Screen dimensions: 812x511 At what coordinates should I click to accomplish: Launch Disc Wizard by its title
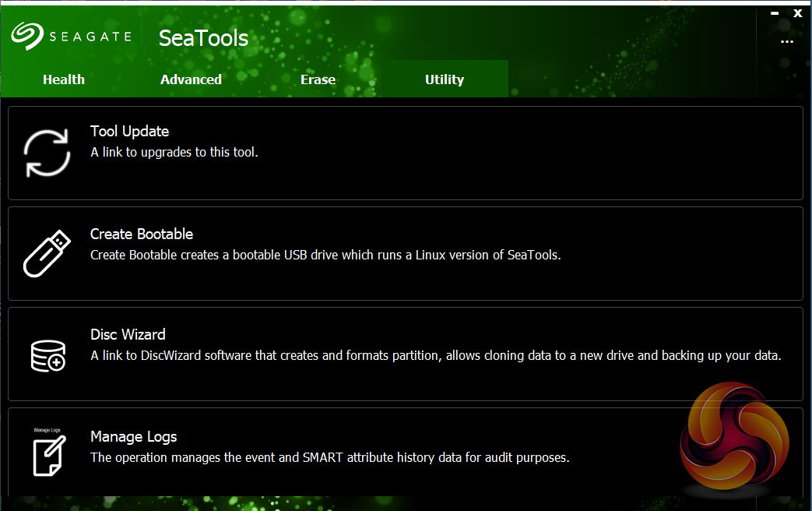(128, 334)
